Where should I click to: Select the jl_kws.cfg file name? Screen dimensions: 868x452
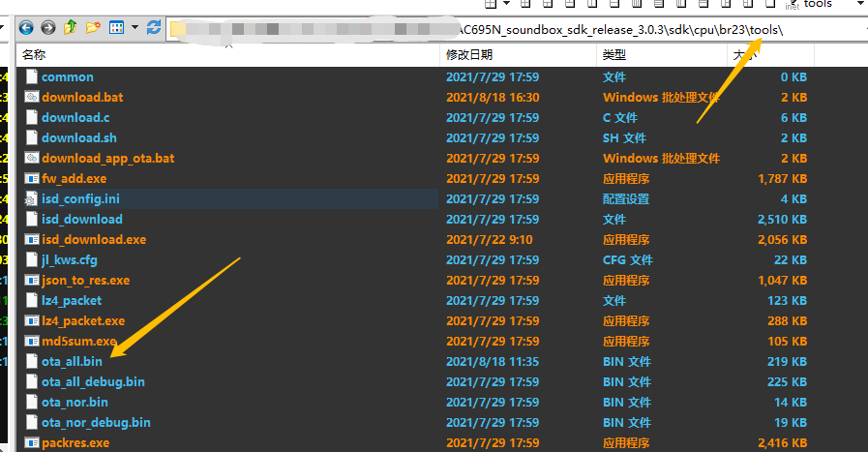tap(70, 260)
